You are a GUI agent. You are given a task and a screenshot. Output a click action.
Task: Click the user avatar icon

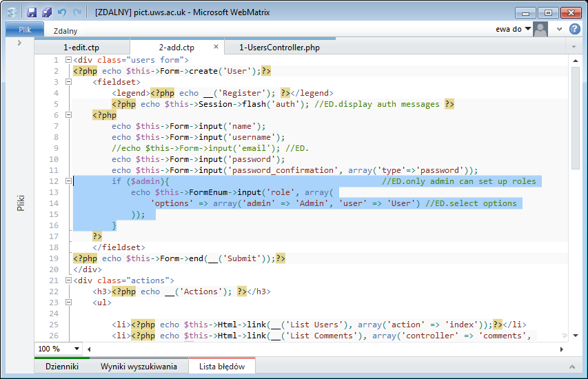tap(540, 29)
